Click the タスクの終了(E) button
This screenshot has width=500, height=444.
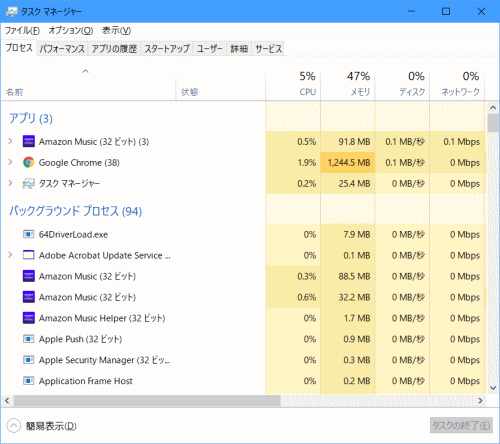461,426
